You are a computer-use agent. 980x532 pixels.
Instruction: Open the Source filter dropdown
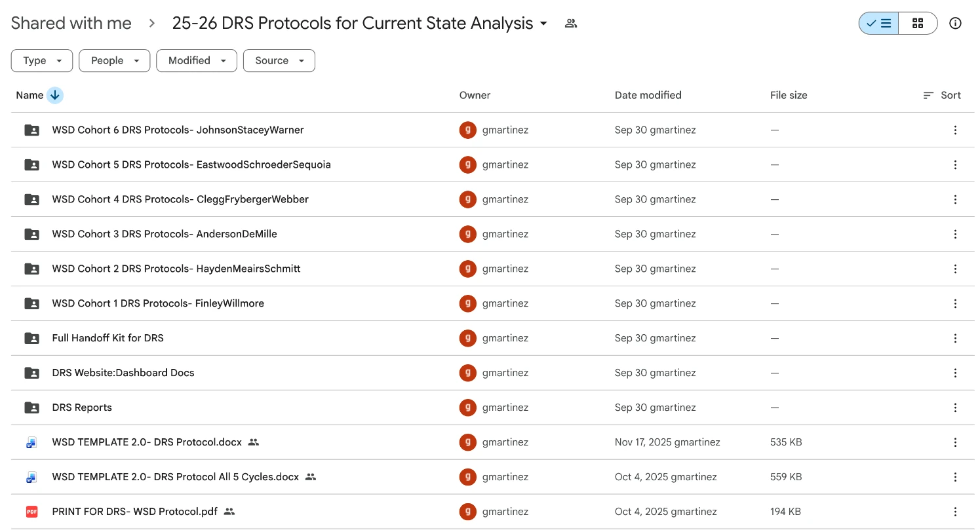[x=279, y=60]
